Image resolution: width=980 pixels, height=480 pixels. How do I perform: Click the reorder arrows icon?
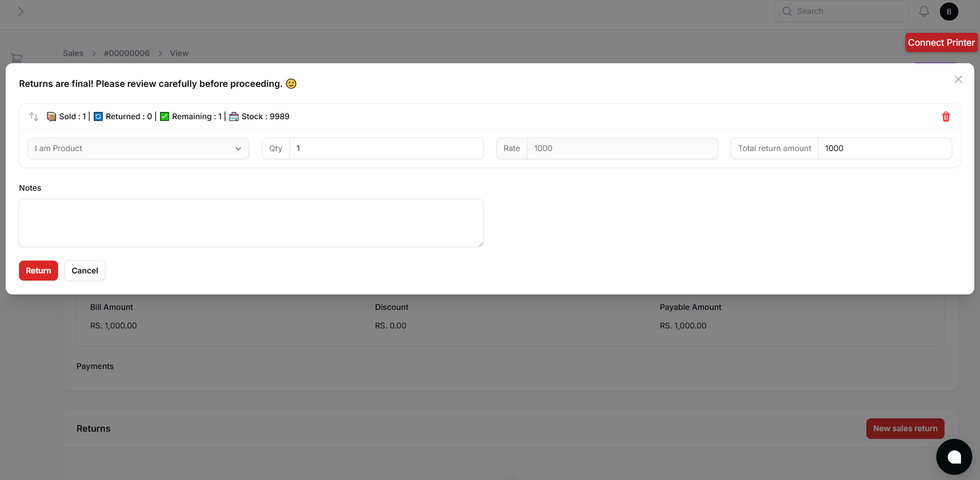(x=34, y=117)
